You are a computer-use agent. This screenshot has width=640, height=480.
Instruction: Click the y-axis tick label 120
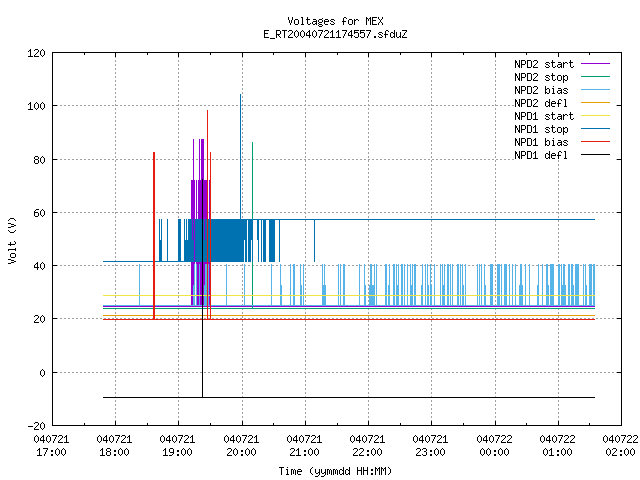click(36, 53)
